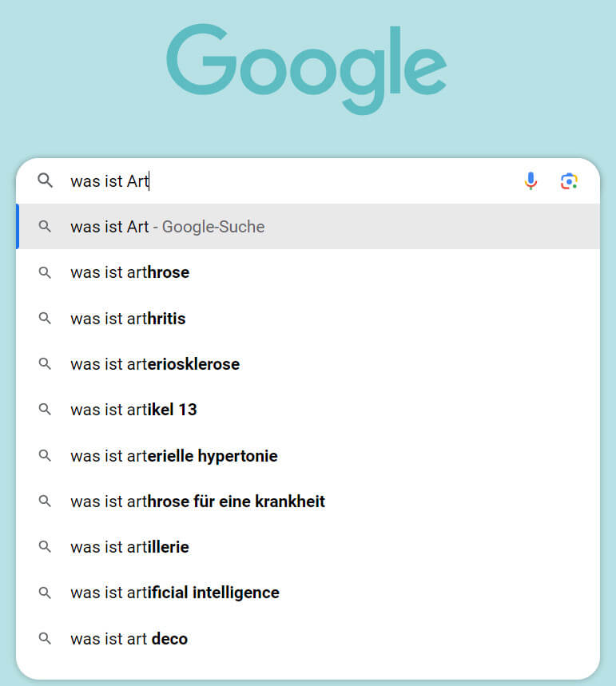Screen dimensions: 616x686
Task: Choose 'was ist artificial intelligence' suggestion
Action: (x=174, y=593)
